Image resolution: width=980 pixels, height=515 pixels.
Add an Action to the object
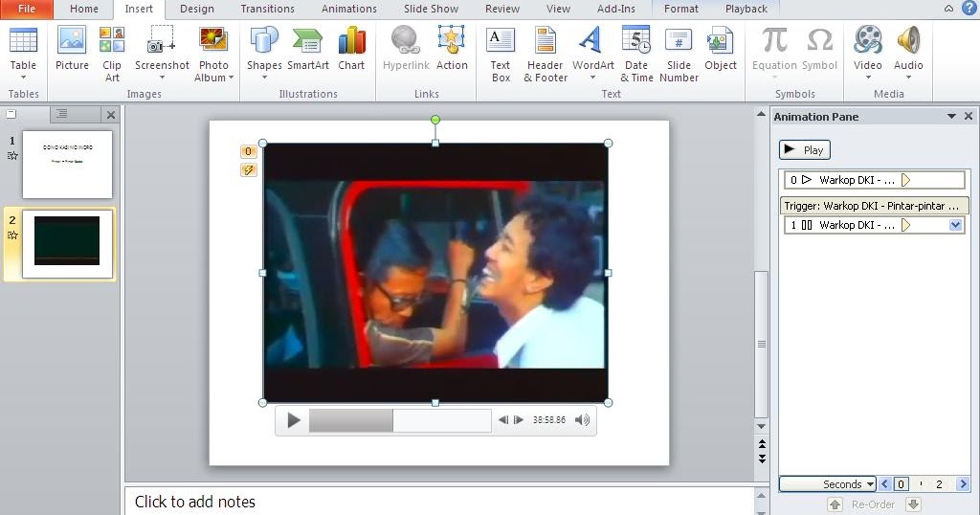point(452,49)
